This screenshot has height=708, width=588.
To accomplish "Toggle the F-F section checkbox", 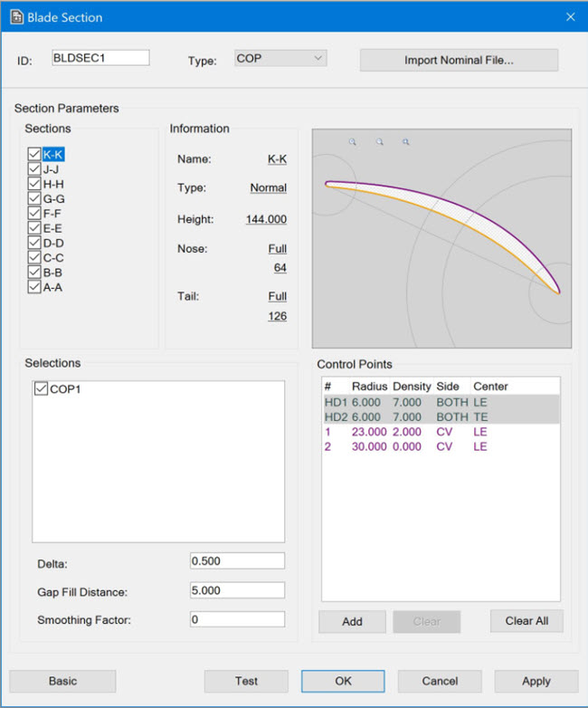I will click(34, 214).
